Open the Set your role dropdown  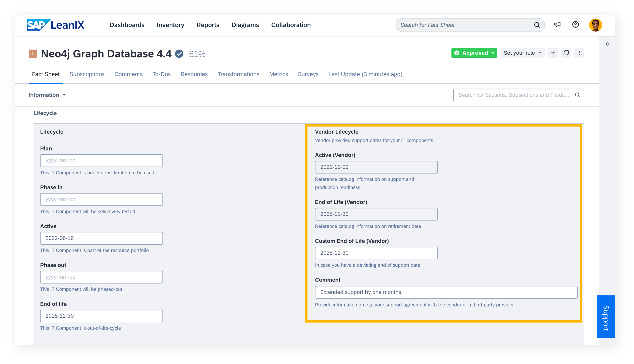click(523, 53)
